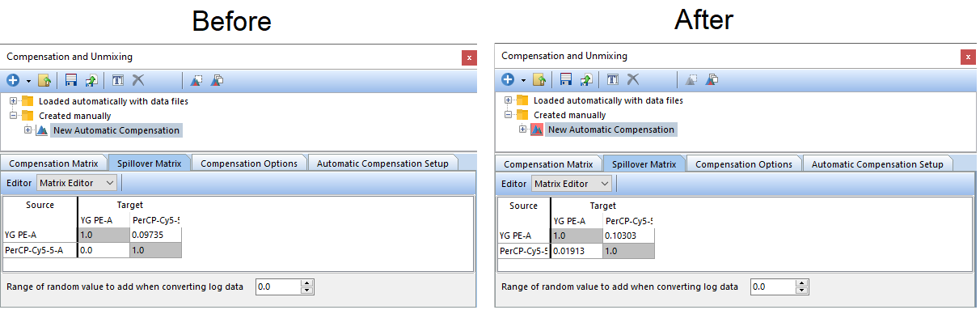Click the 0.0 cell in Before matrix PerCP row
This screenshot has width=980, height=310.
pos(103,250)
